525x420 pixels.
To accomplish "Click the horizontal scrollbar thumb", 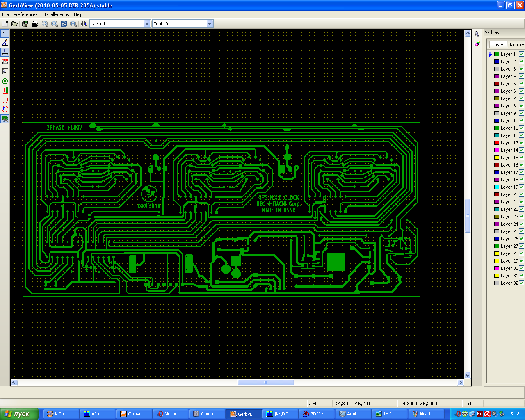I will tap(266, 383).
